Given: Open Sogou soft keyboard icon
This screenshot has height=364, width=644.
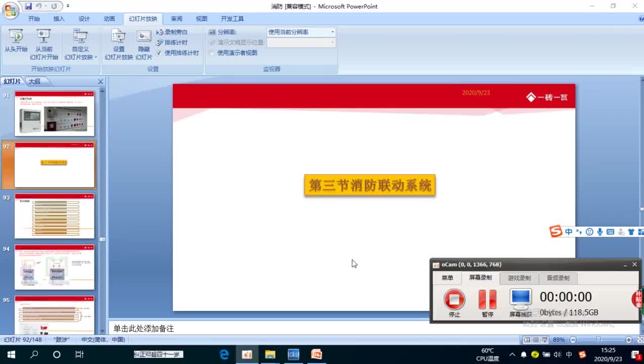Looking at the screenshot, I should [610, 232].
